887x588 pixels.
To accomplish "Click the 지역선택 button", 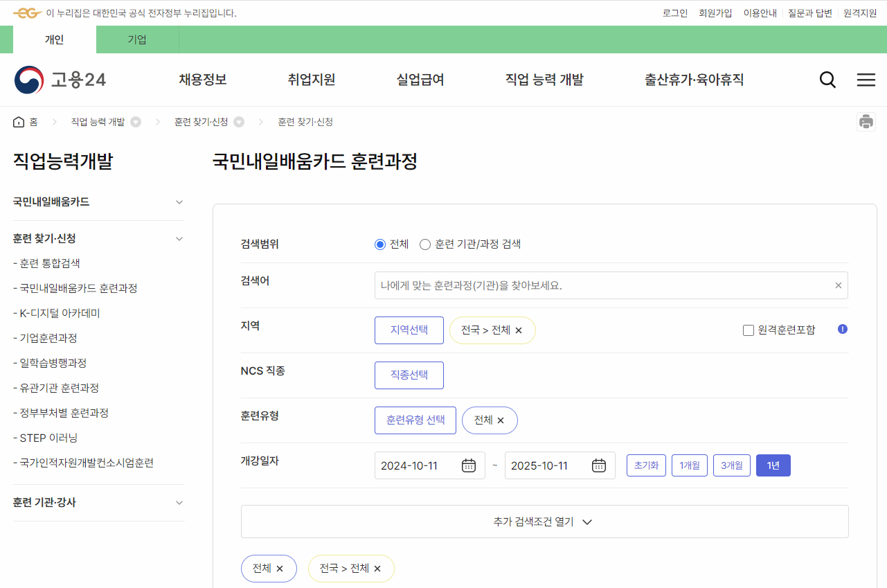I will click(409, 330).
